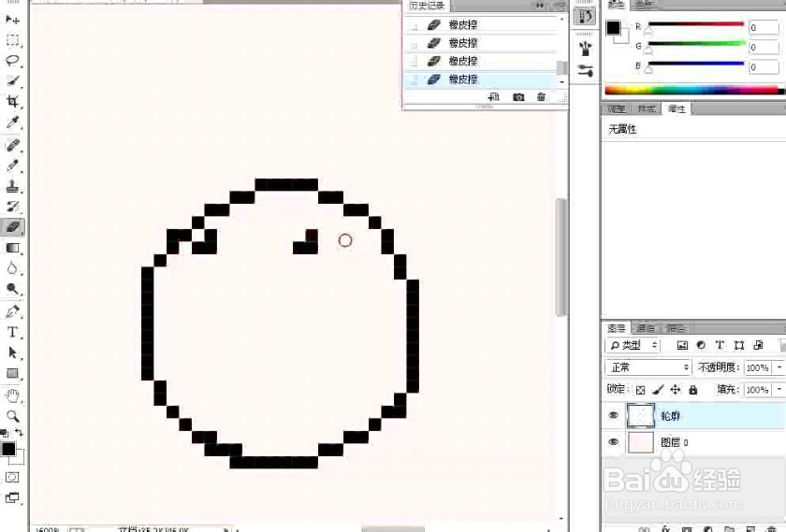This screenshot has height=532, width=786.
Task: Reset default foreground and background colors
Action: (4, 433)
